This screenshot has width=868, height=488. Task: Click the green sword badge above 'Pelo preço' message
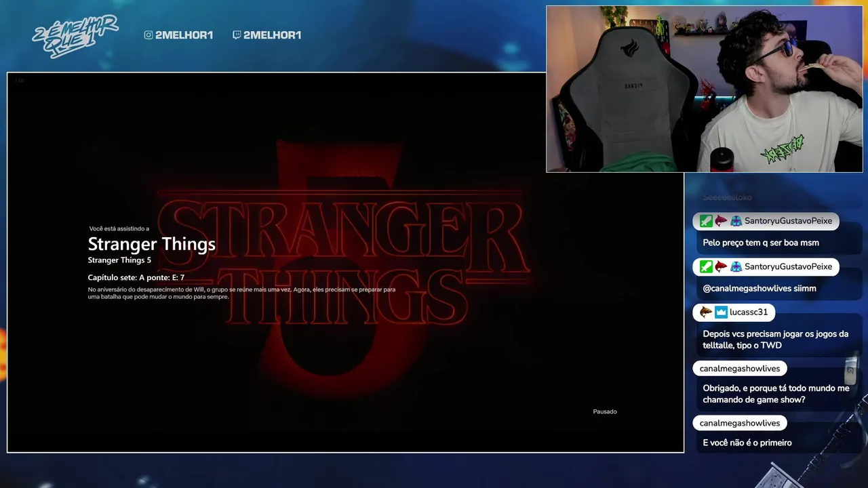[706, 221]
